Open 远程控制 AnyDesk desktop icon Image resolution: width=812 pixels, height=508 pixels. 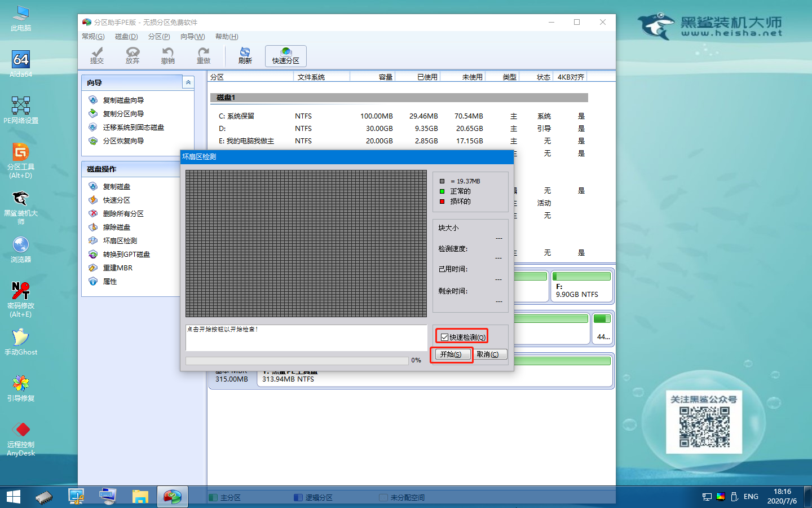click(x=21, y=439)
